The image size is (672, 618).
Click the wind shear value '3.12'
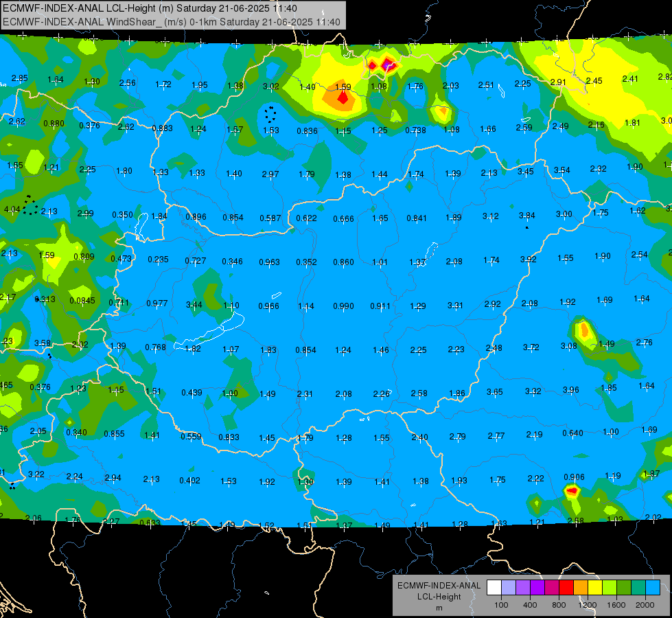click(490, 216)
